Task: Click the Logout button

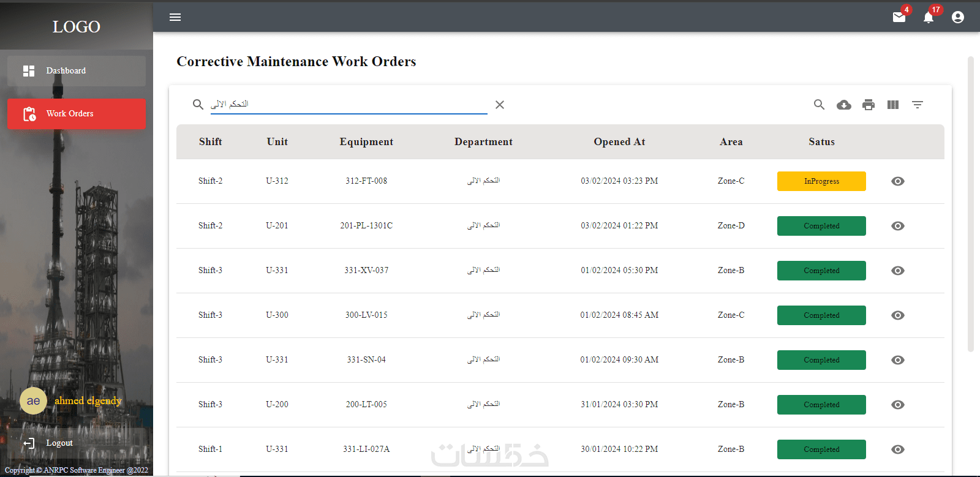Action: click(x=59, y=443)
